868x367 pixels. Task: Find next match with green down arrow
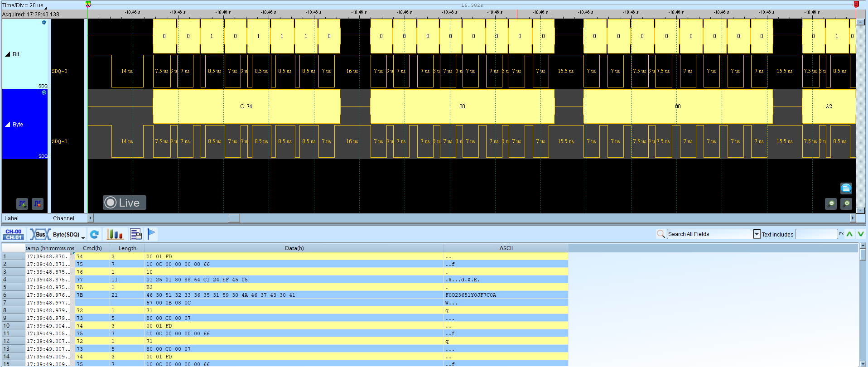point(861,234)
